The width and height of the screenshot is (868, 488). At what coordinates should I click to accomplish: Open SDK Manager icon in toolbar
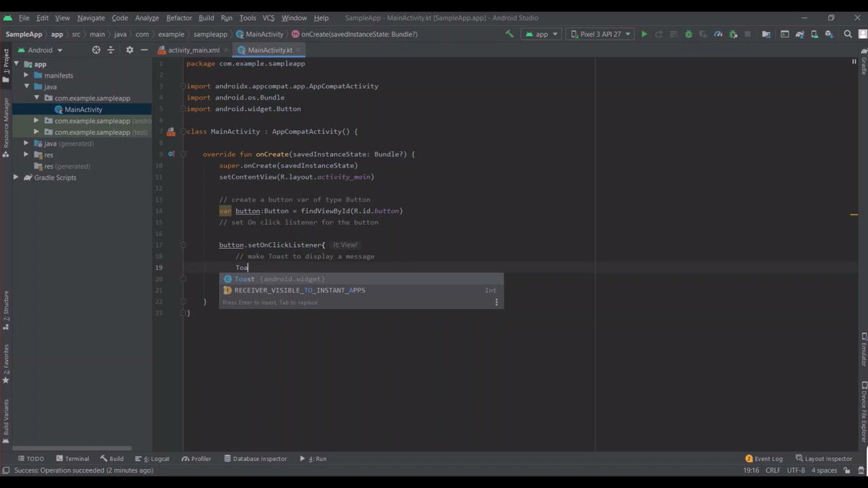click(x=829, y=34)
